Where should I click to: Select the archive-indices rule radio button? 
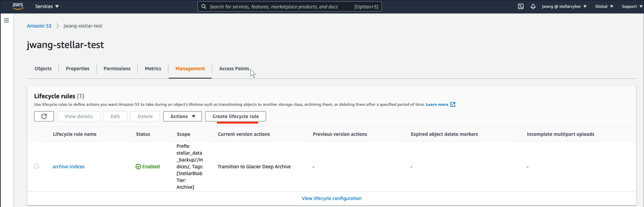[36, 166]
